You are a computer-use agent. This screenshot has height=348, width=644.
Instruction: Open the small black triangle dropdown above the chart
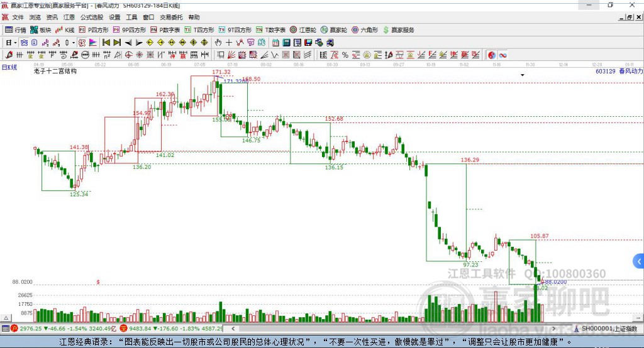[523, 75]
